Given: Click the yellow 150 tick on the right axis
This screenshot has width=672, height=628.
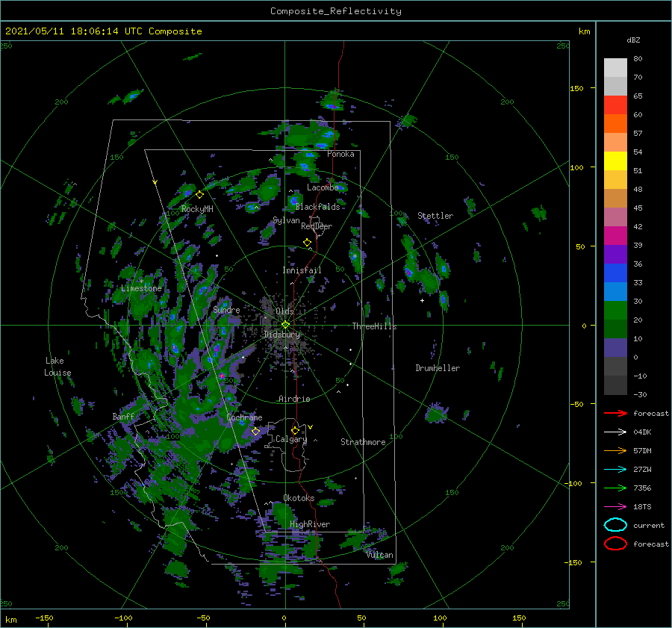Looking at the screenshot, I should (576, 88).
